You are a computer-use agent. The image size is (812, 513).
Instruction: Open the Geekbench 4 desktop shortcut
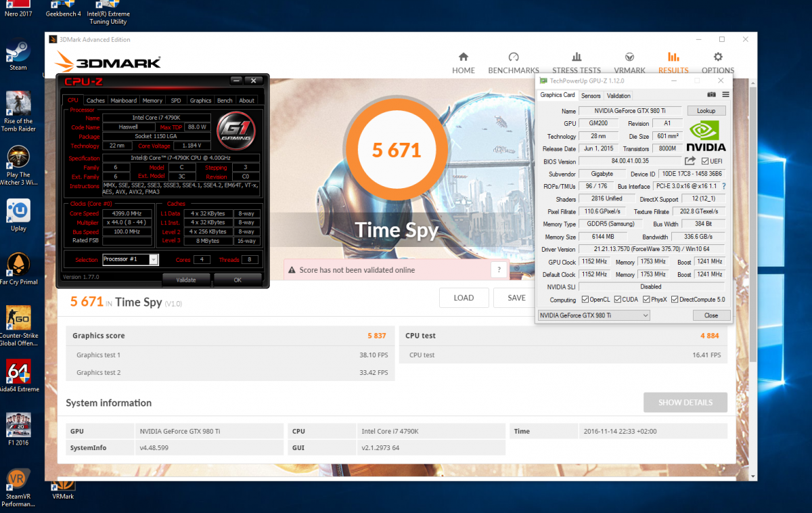(x=63, y=9)
